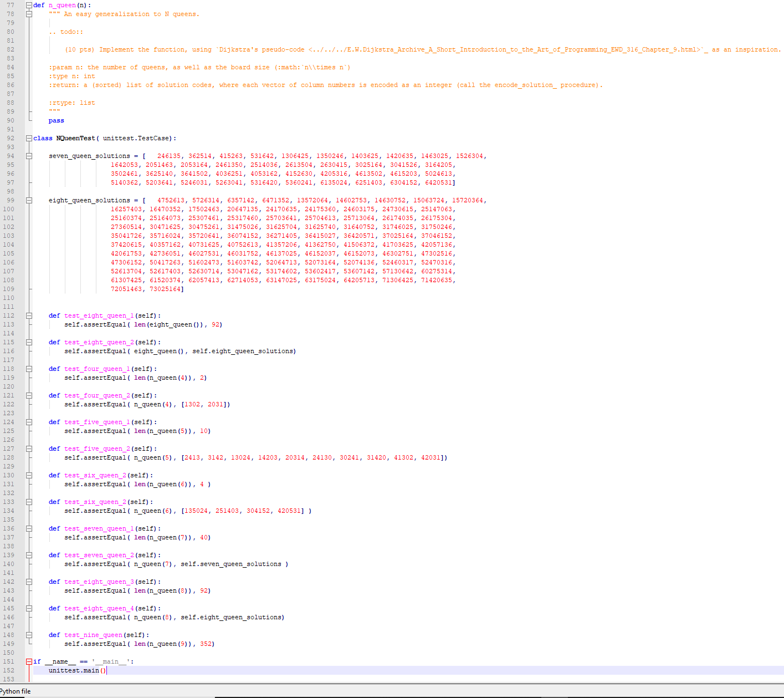Collapse the test_five_queen_1 fold marker
This screenshot has width=784, height=698.
29,422
